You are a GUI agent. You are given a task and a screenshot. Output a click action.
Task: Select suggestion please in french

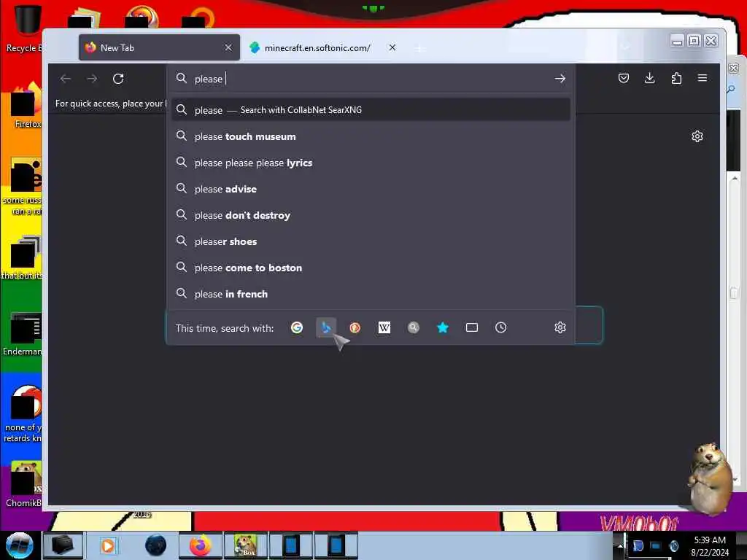[371, 294]
